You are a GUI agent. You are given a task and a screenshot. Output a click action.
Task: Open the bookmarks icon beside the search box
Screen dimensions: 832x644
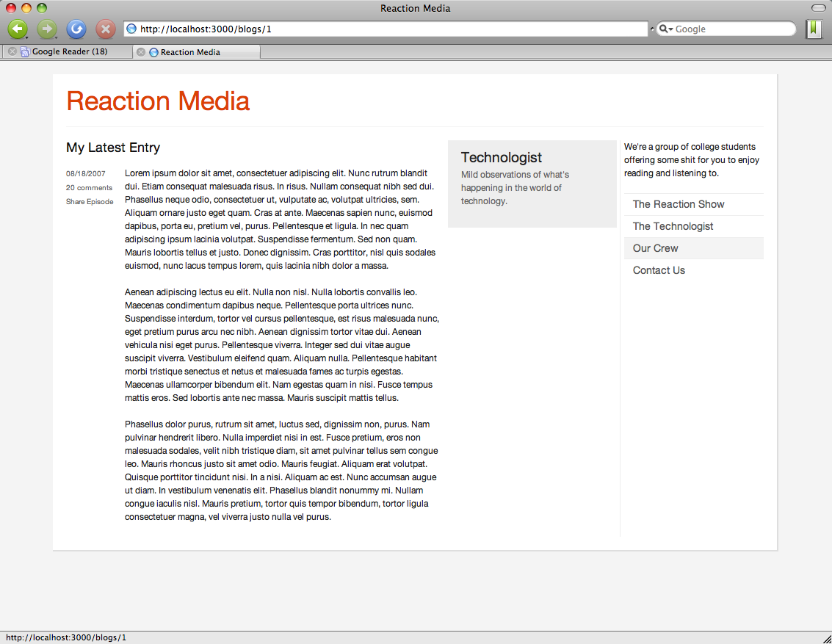(814, 29)
